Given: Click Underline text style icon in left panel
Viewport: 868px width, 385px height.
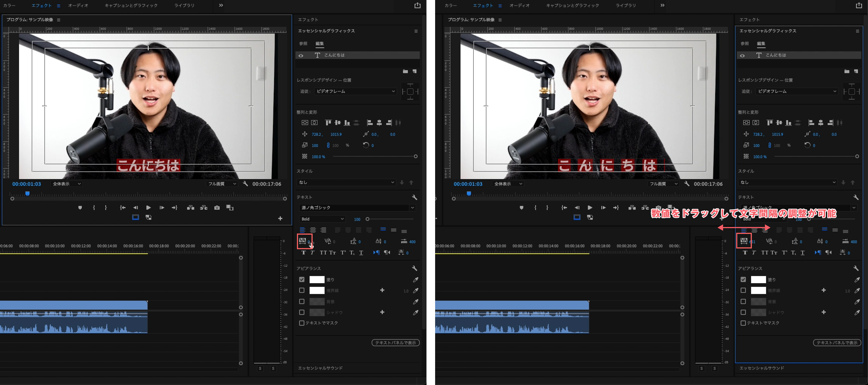Looking at the screenshot, I should pyautogui.click(x=361, y=252).
